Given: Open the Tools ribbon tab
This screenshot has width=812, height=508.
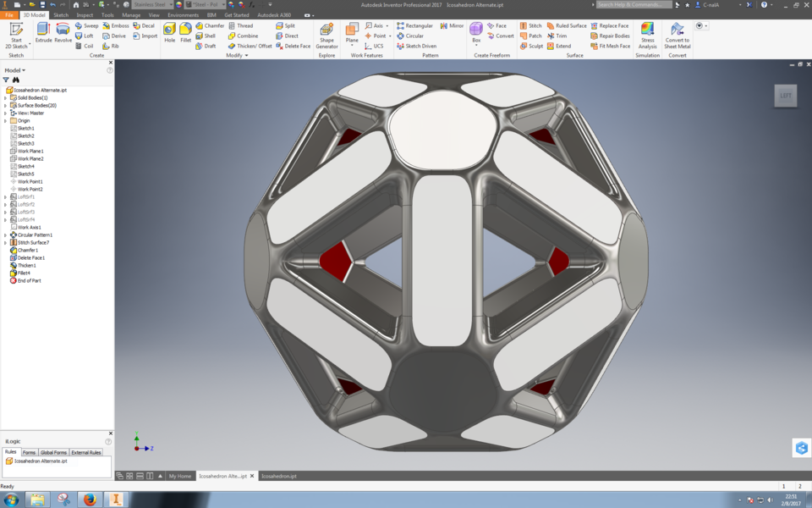Looking at the screenshot, I should click(x=107, y=14).
